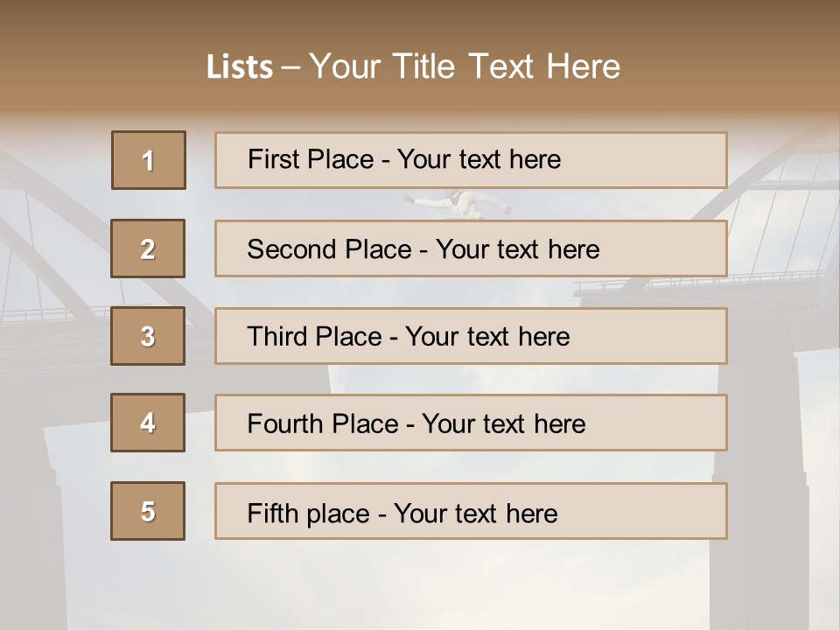Click the word 'Second' in the list
The image size is (840, 630).
coord(292,249)
